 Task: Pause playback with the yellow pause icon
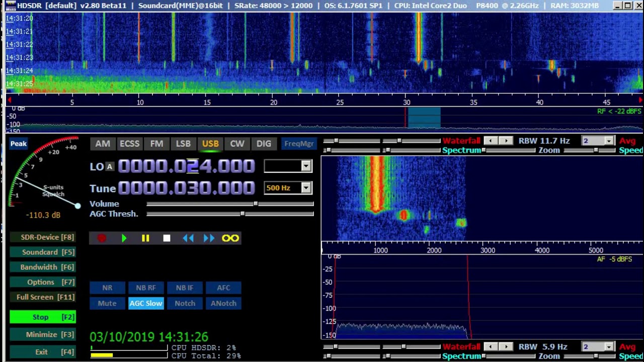click(145, 238)
